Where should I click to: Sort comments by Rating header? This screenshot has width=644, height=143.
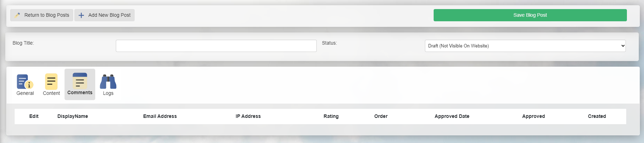tap(331, 116)
